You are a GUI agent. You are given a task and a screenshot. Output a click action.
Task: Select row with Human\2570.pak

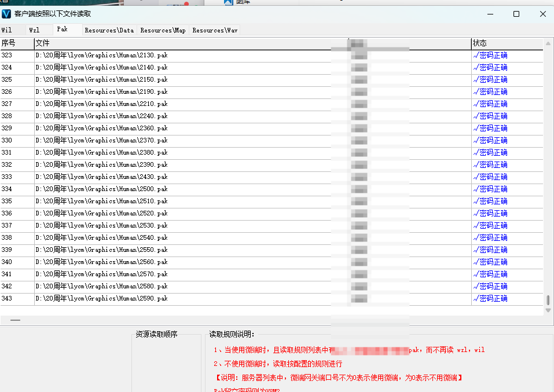(x=272, y=274)
